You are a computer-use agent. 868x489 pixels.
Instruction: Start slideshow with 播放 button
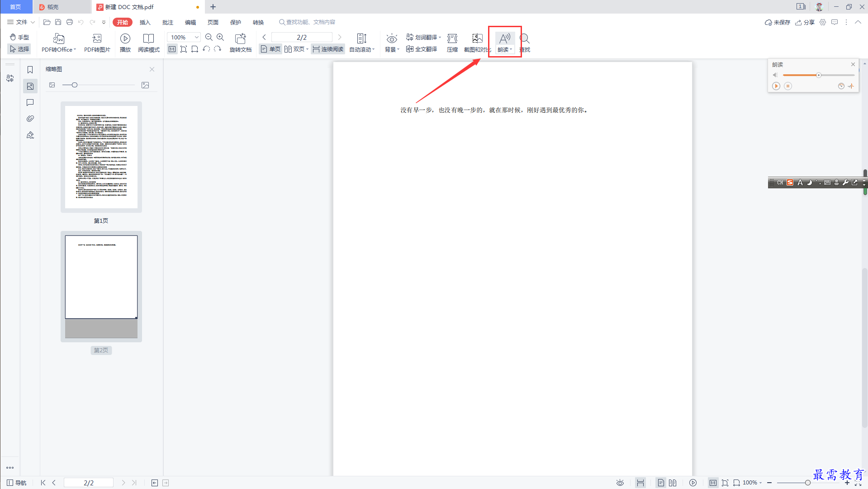click(125, 43)
